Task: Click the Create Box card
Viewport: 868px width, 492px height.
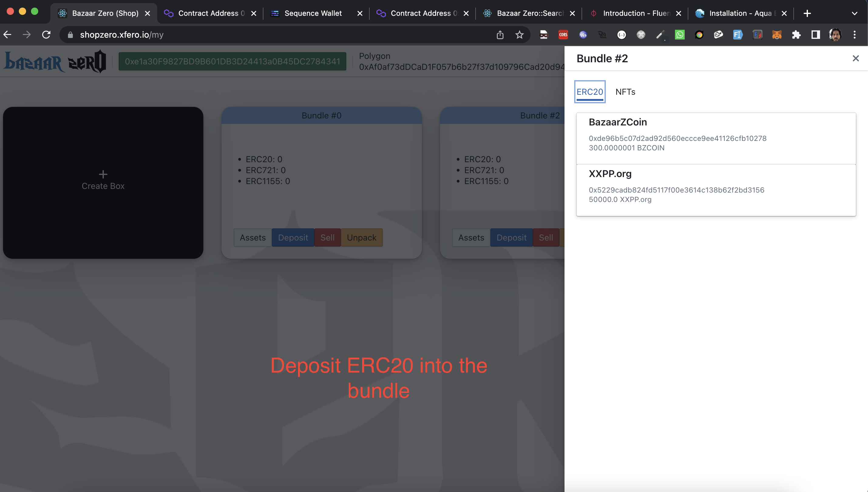Action: click(x=103, y=183)
